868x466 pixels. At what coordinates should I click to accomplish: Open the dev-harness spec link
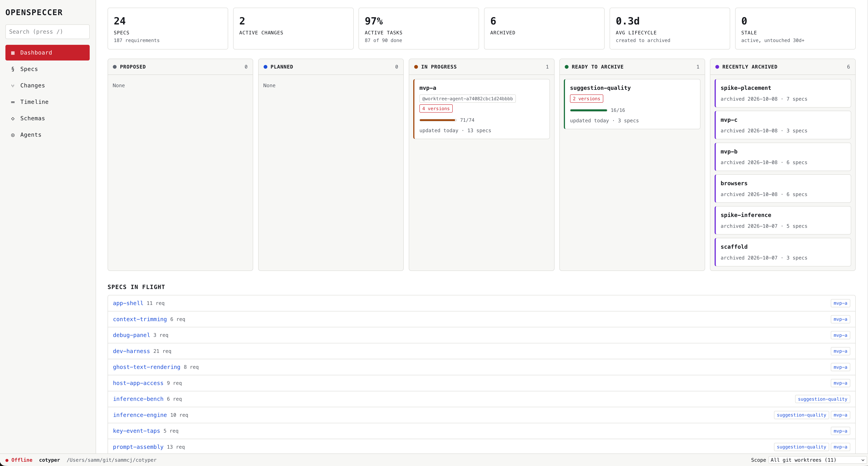click(x=131, y=351)
